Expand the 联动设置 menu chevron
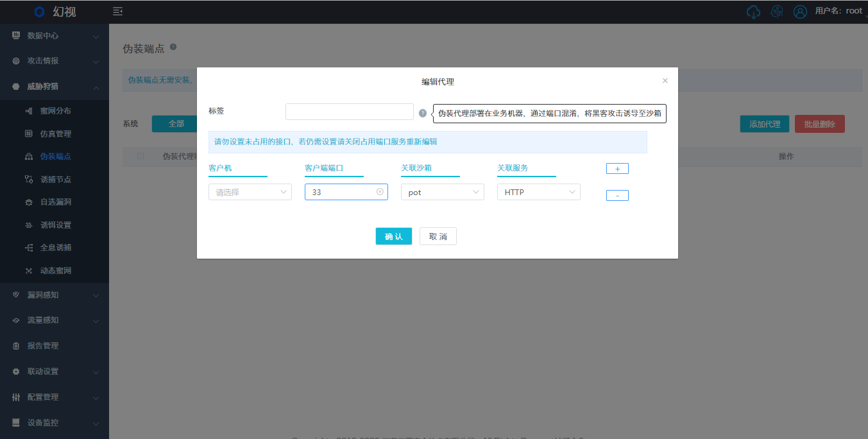This screenshot has width=868, height=439. tap(96, 372)
